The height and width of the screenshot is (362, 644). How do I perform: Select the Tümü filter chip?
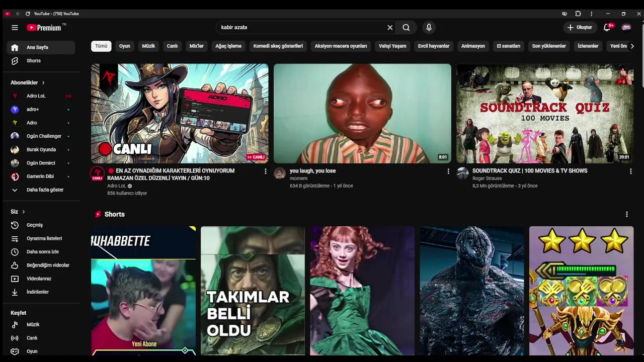101,46
